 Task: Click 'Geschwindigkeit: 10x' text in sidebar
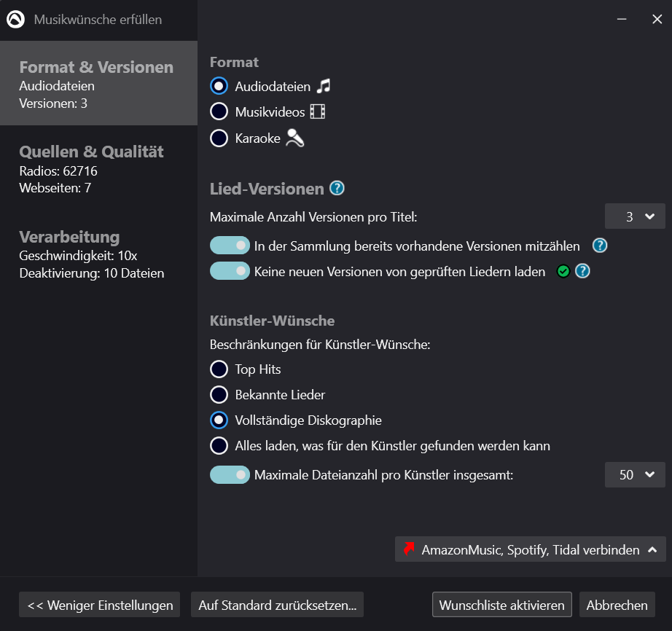click(78, 256)
